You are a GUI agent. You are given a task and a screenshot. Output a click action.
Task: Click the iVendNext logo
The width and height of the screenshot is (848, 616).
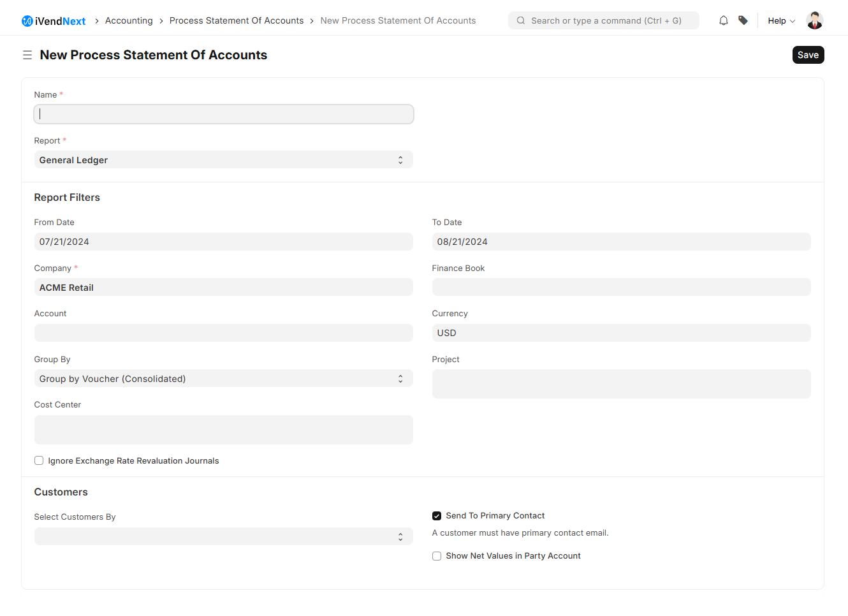(x=53, y=20)
